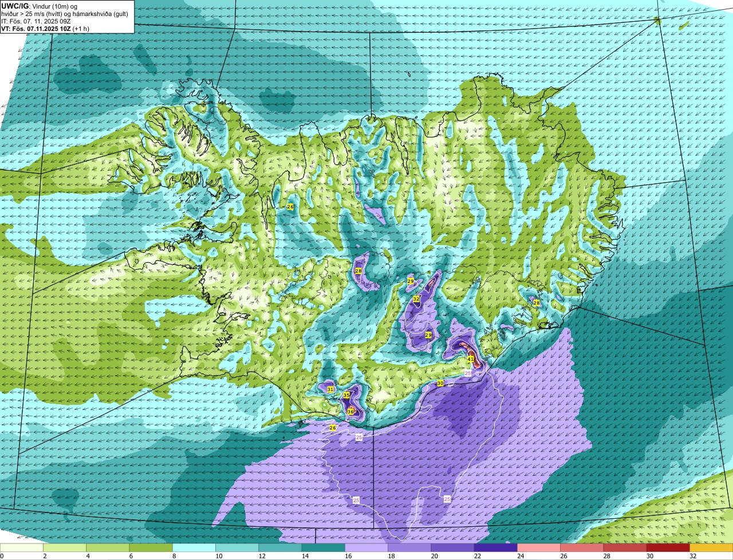
Task: Select the 26–28 m/s salmon legend swatch
Action: pos(582,548)
